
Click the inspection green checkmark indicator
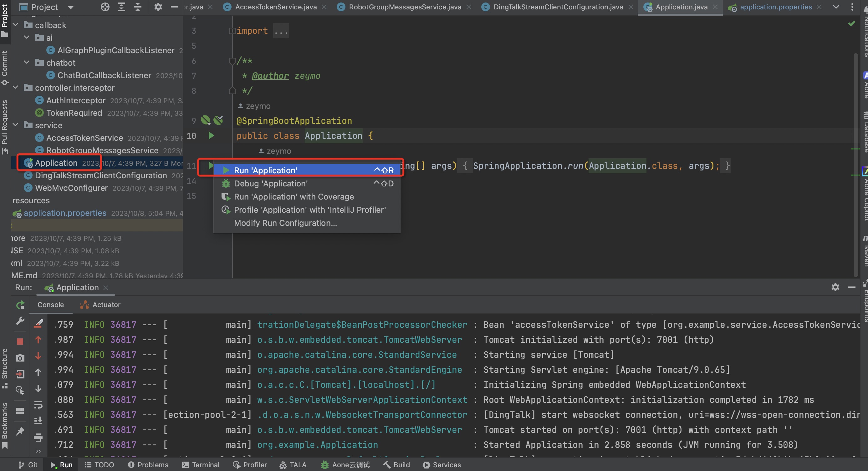(851, 23)
